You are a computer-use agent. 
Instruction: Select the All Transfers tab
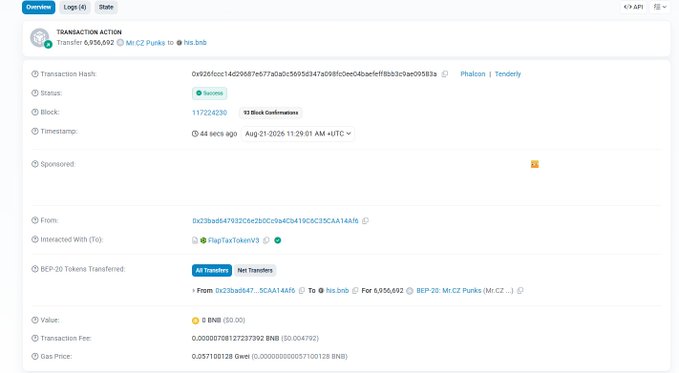pos(212,270)
